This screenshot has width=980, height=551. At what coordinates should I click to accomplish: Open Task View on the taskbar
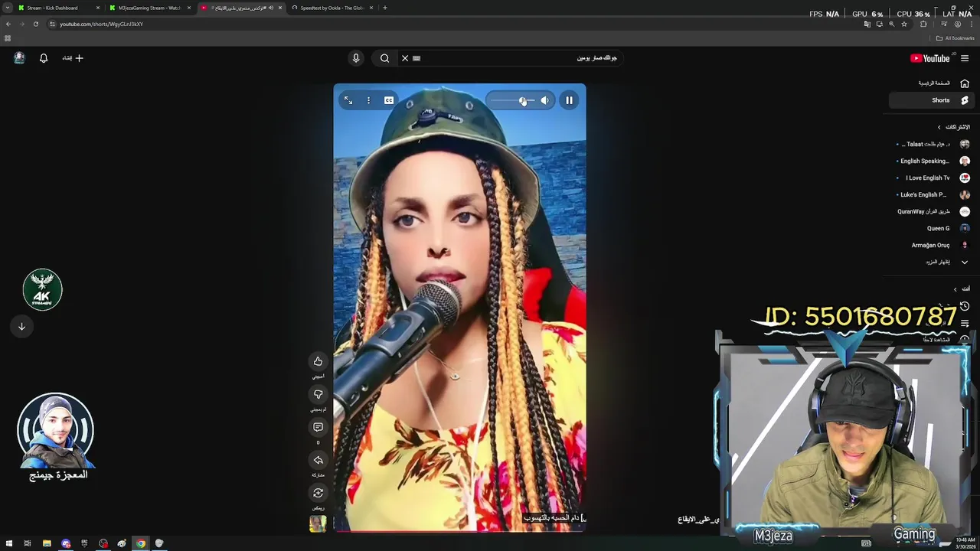[28, 543]
